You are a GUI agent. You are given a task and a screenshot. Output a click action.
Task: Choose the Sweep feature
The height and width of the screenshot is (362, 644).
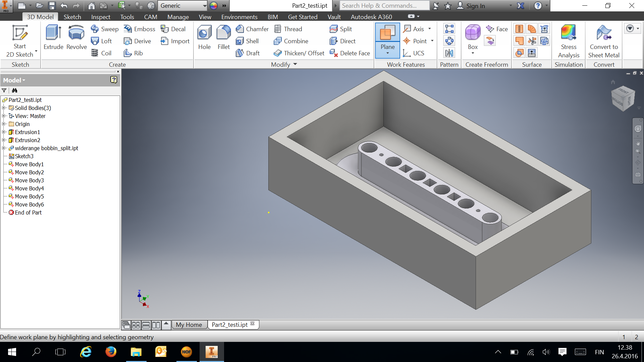[105, 29]
